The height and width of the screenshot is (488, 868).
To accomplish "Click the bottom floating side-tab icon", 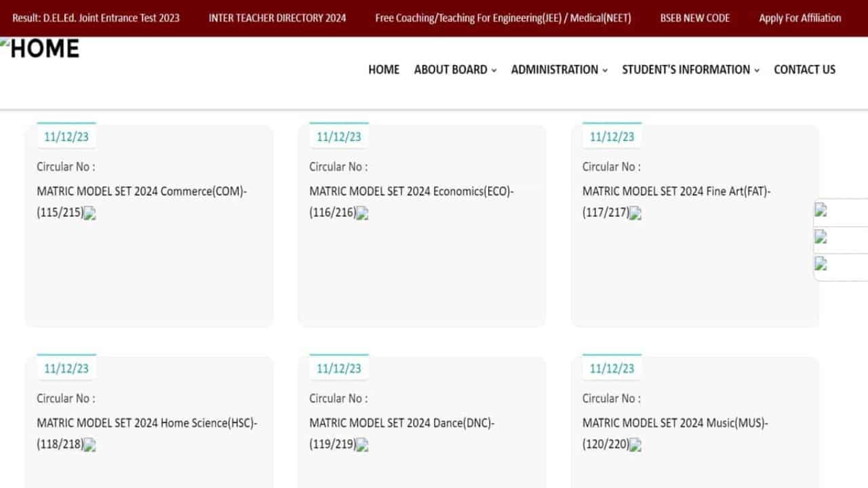I will [821, 264].
